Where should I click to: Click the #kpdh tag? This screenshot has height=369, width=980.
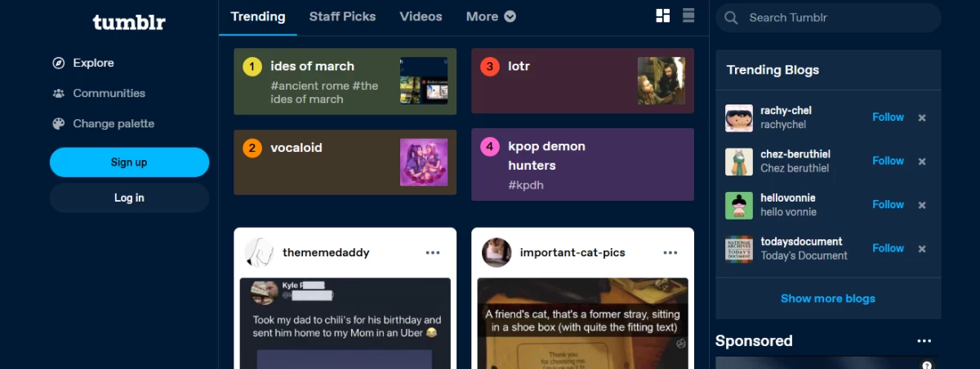tap(526, 185)
